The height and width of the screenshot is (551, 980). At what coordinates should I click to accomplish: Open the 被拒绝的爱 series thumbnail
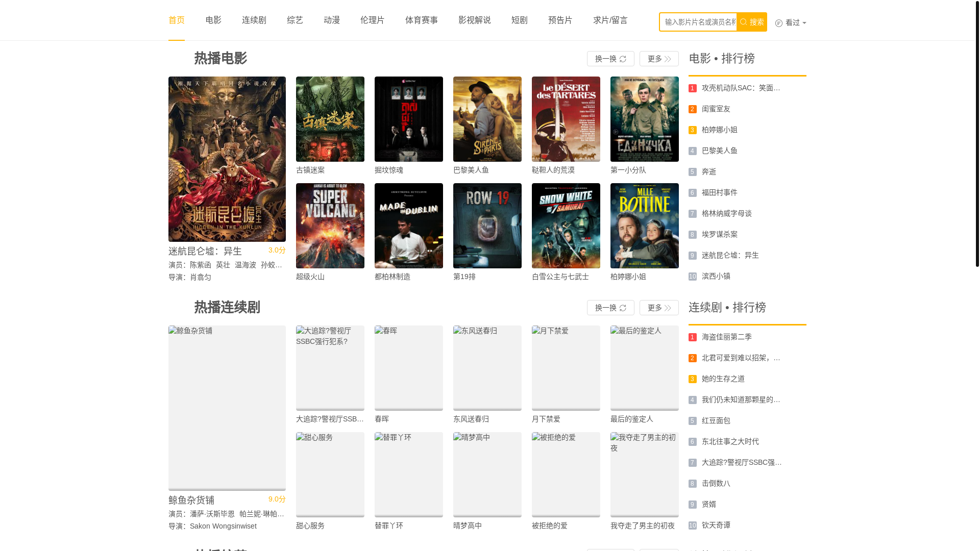566,474
